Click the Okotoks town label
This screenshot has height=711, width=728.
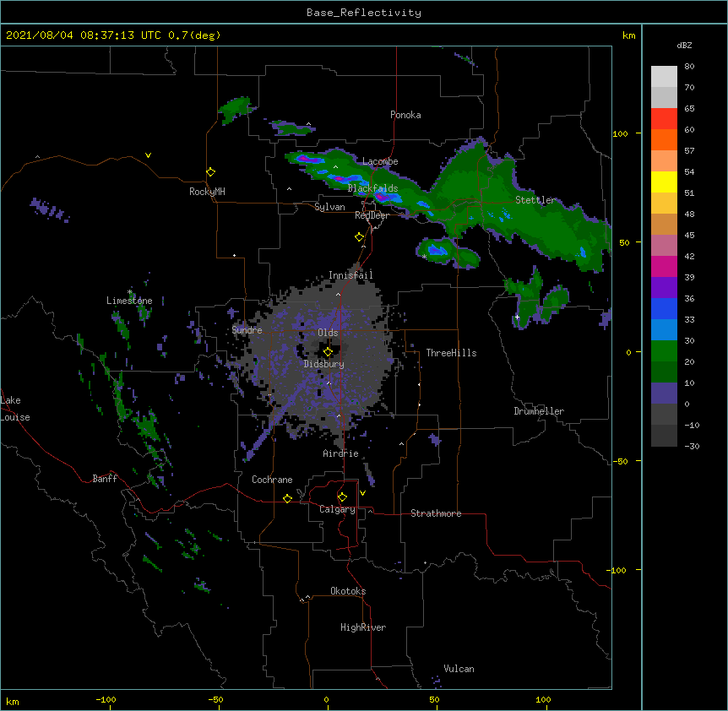(x=348, y=591)
